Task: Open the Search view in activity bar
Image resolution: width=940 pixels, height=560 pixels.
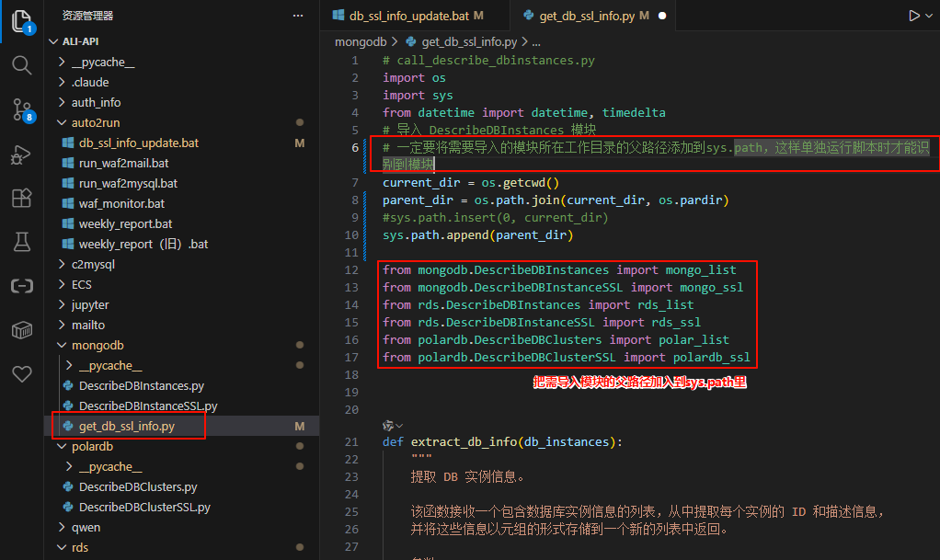Action: (21, 65)
